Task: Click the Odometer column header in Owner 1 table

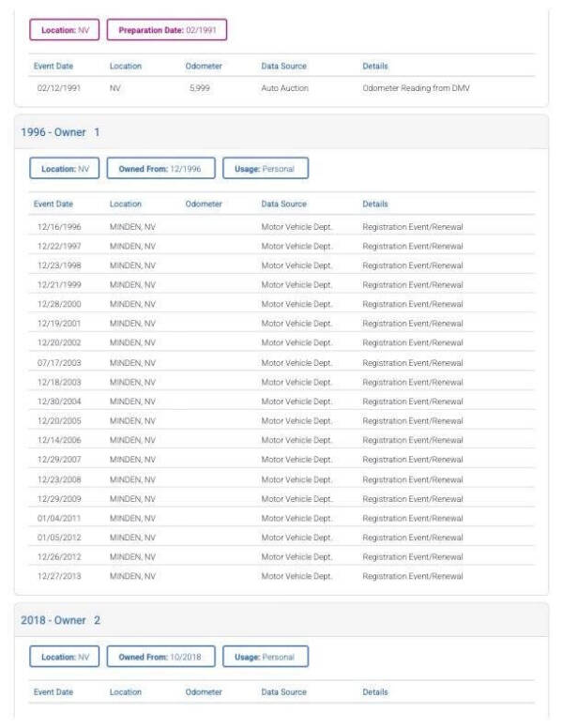Action: point(204,204)
